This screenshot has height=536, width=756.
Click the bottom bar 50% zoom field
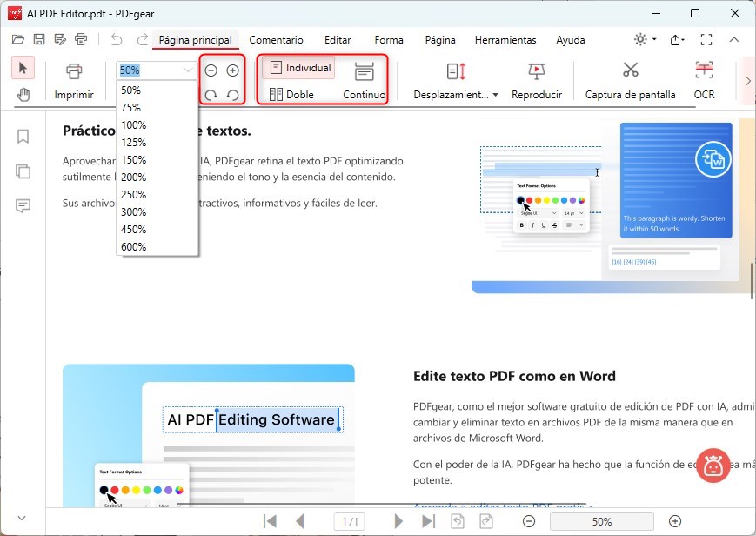[x=602, y=521]
